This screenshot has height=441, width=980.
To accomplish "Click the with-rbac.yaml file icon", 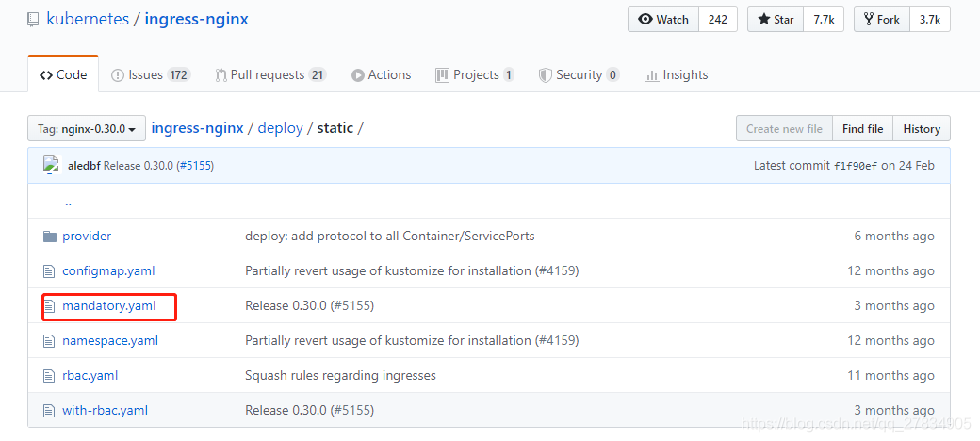I will tap(49, 411).
